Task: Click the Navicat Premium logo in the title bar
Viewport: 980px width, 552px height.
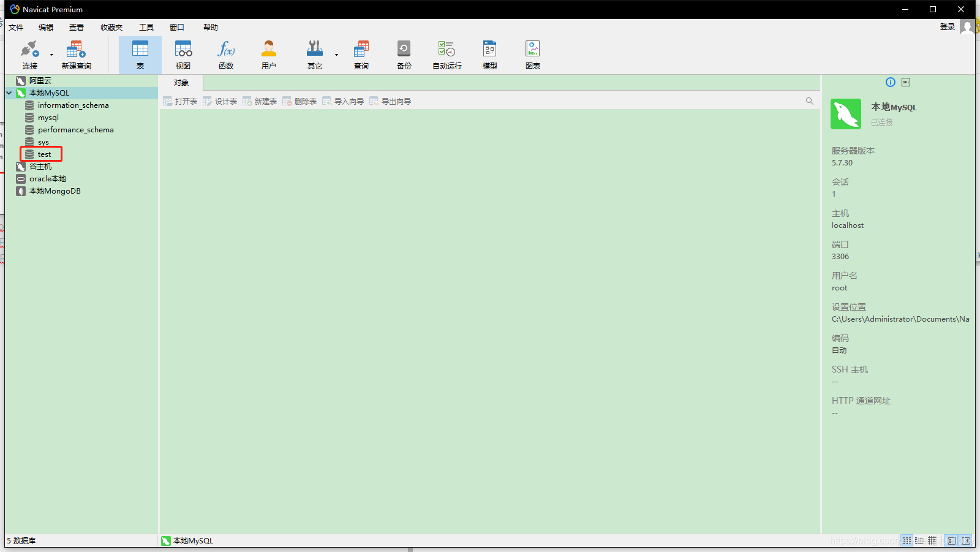Action: tap(15, 9)
